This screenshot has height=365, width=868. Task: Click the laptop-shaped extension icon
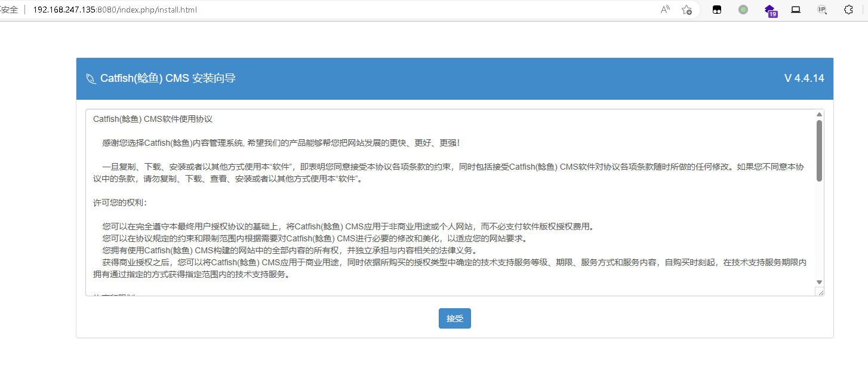[796, 10]
